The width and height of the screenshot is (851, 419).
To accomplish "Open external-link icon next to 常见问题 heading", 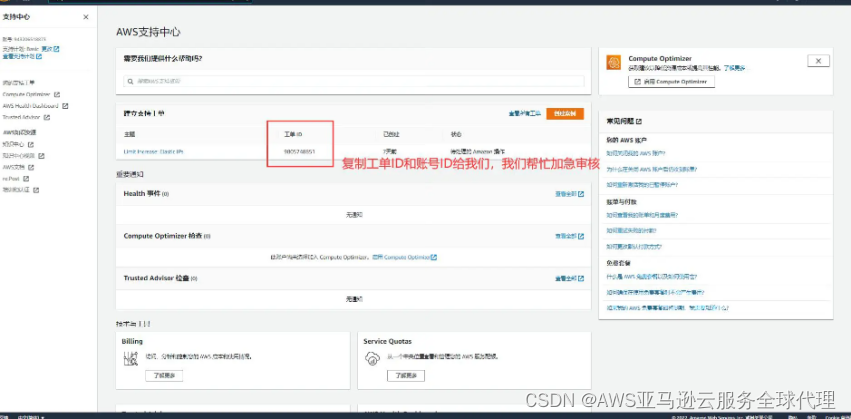I will pyautogui.click(x=639, y=122).
